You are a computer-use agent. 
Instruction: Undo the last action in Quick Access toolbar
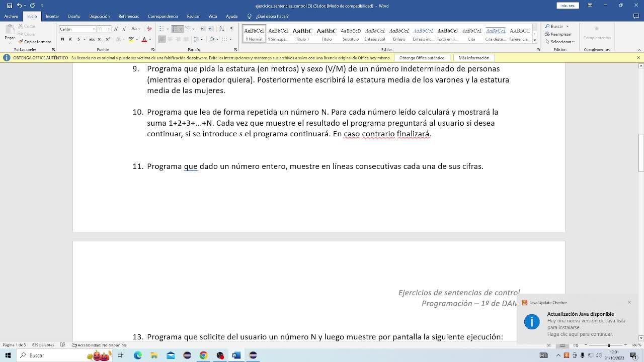tap(19, 6)
